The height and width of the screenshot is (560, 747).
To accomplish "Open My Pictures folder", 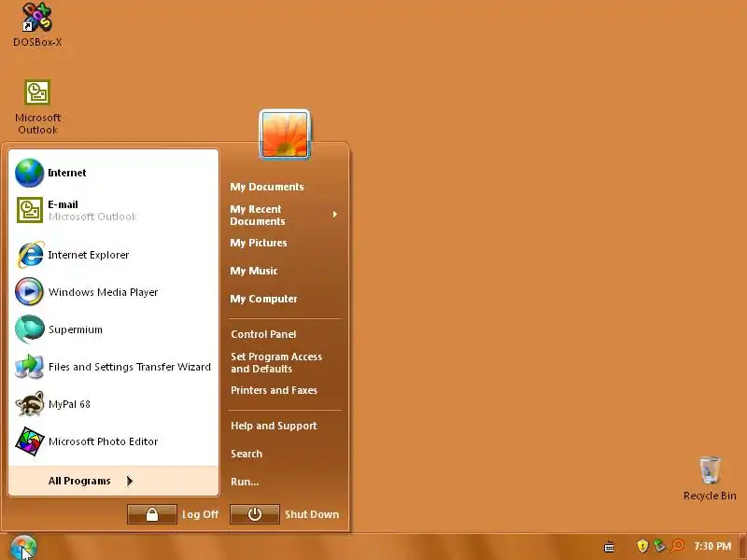I will tap(285, 243).
